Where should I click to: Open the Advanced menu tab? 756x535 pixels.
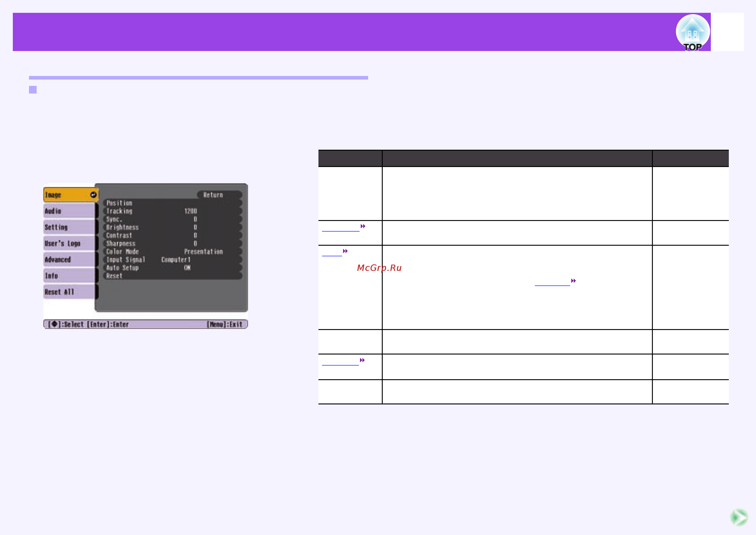[x=69, y=259]
